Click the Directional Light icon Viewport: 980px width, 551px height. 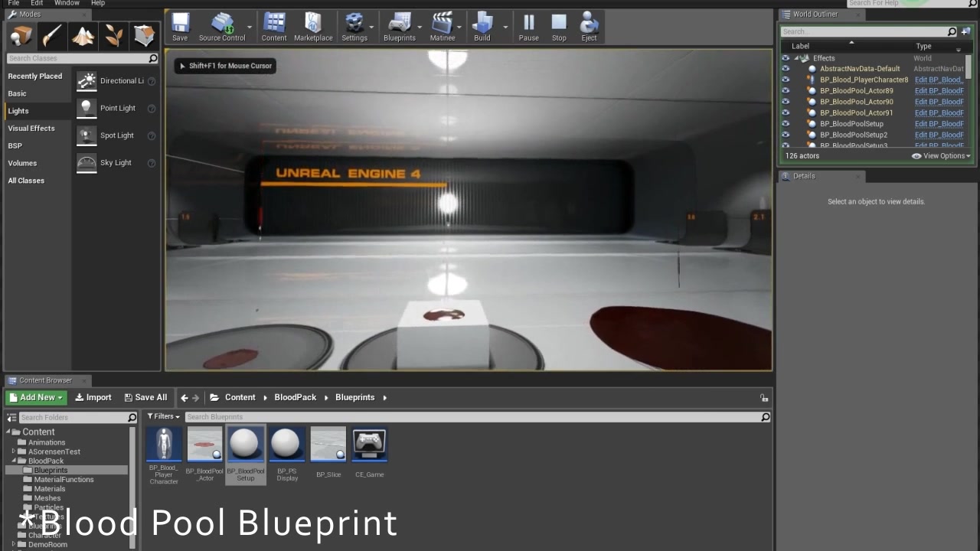coord(87,80)
